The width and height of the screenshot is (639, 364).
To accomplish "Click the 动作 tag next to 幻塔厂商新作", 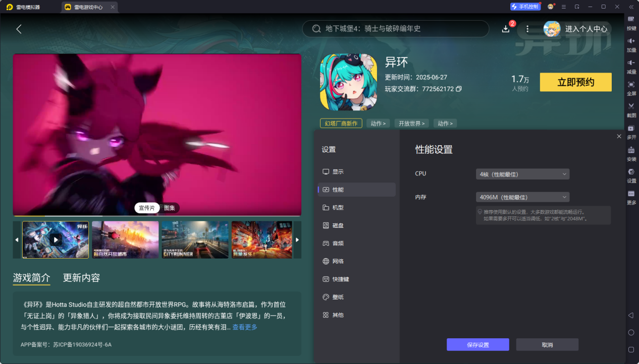I will coord(378,124).
